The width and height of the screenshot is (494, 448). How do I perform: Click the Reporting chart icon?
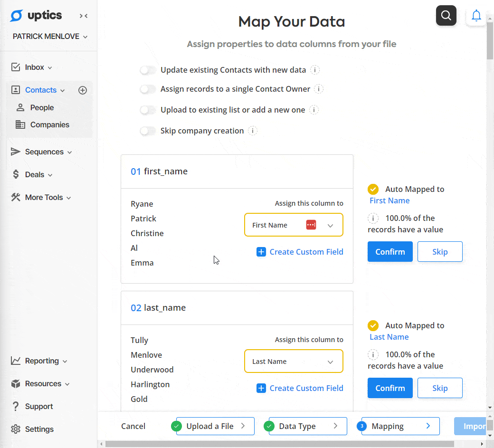(x=16, y=361)
